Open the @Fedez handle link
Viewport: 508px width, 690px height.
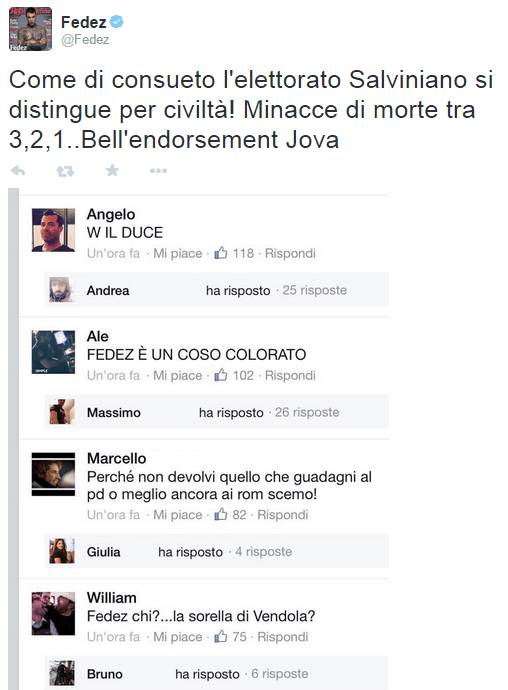coord(85,40)
